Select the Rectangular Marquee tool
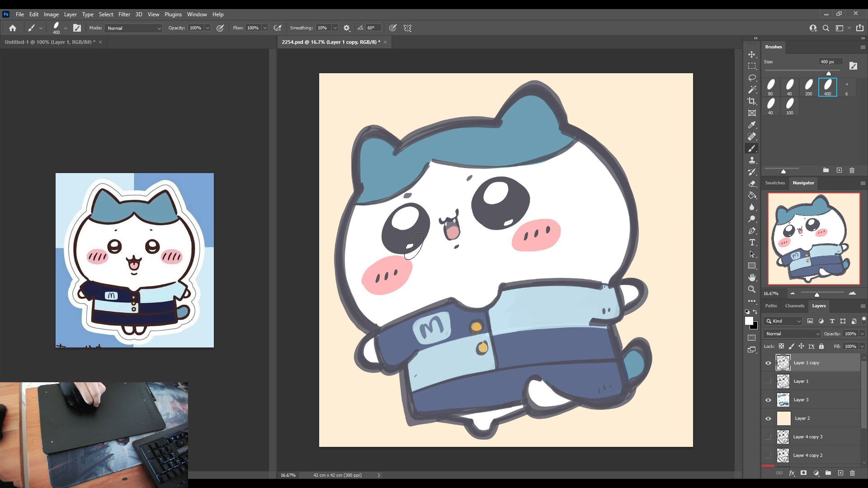The width and height of the screenshot is (868, 488). [x=752, y=66]
